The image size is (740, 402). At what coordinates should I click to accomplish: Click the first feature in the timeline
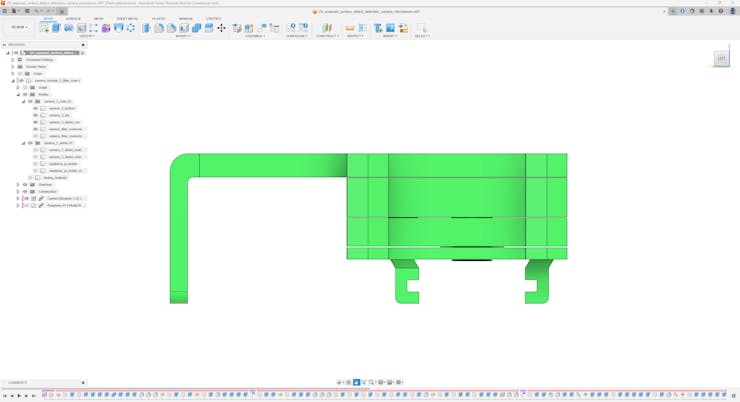(x=45, y=395)
